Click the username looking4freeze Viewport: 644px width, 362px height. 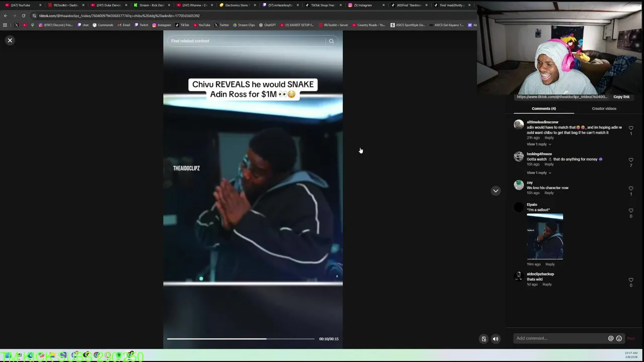(539, 154)
